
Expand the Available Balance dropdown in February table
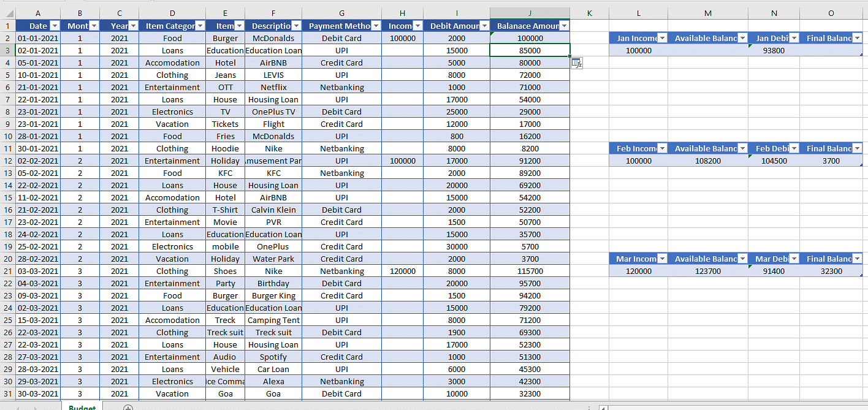click(742, 148)
